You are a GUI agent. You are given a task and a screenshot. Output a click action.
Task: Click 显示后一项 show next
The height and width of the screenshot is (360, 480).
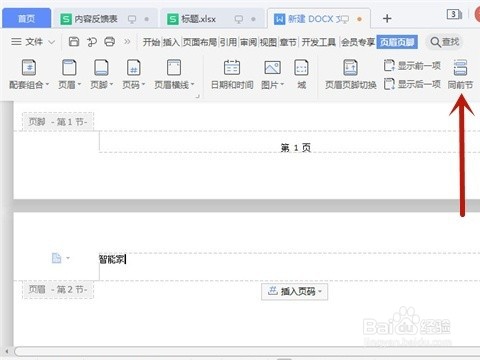412,84
